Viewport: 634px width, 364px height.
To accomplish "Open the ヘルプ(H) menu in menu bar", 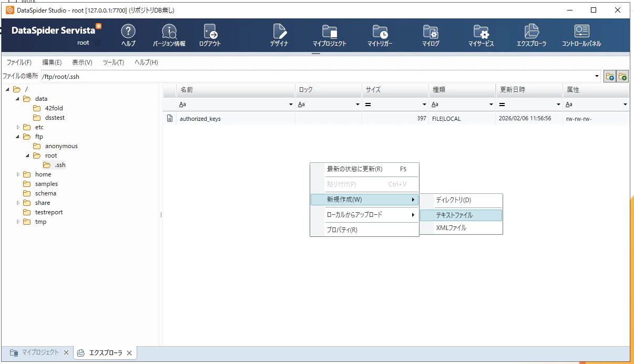I will (x=146, y=63).
